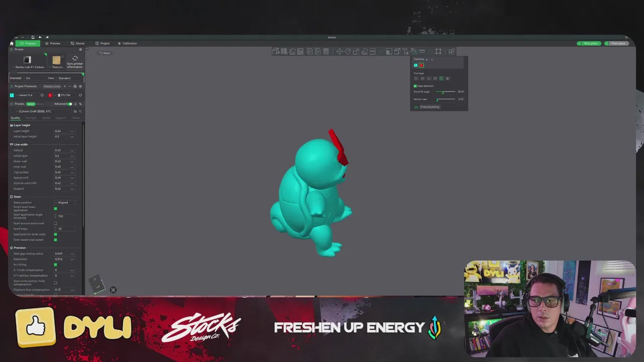Select the Move tool icon
Screen dimensions: 644x362
340,51
